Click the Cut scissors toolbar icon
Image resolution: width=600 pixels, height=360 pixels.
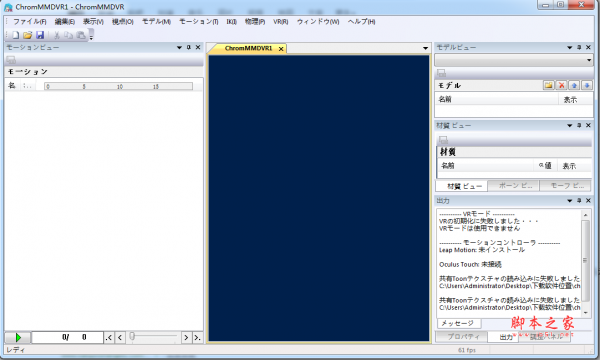tap(57, 35)
